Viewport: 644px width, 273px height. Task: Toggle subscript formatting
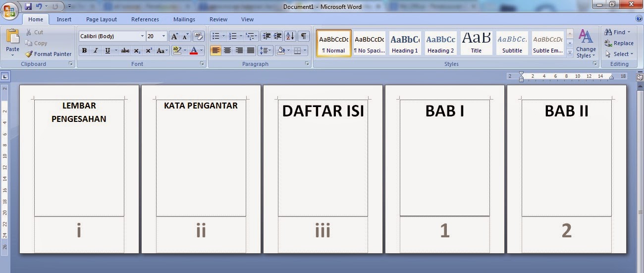[x=137, y=51]
